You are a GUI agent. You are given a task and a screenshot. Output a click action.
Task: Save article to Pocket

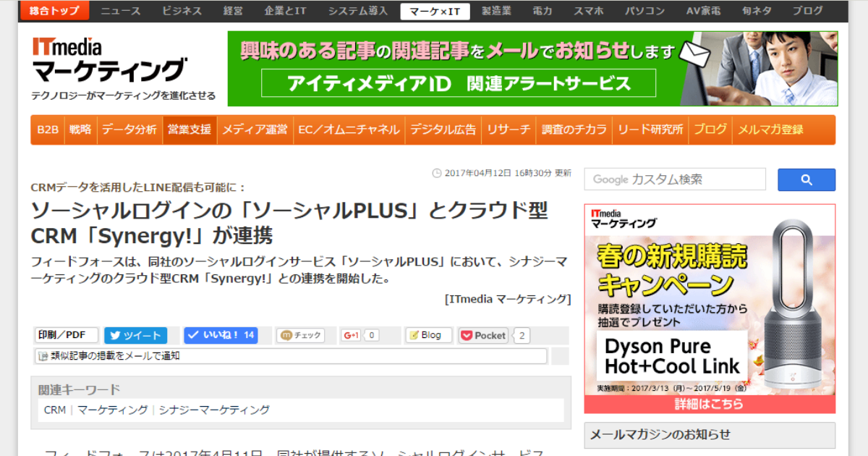coord(483,335)
